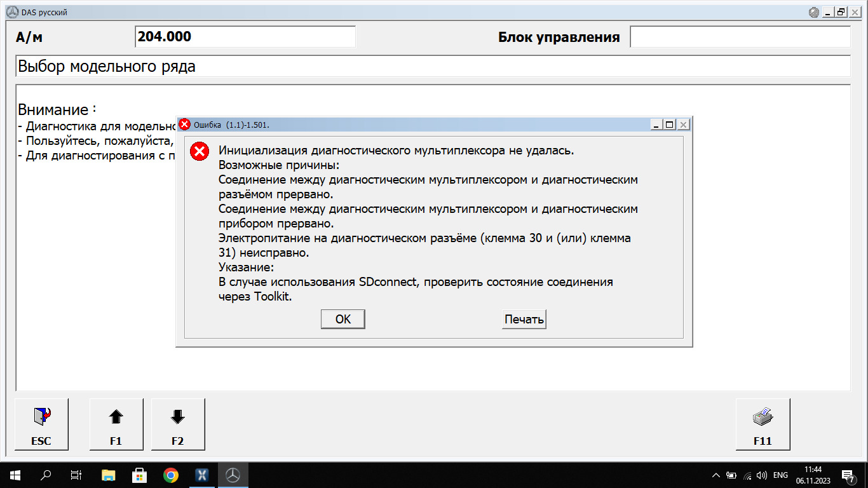Launch File Explorer from taskbar

[x=109, y=475]
